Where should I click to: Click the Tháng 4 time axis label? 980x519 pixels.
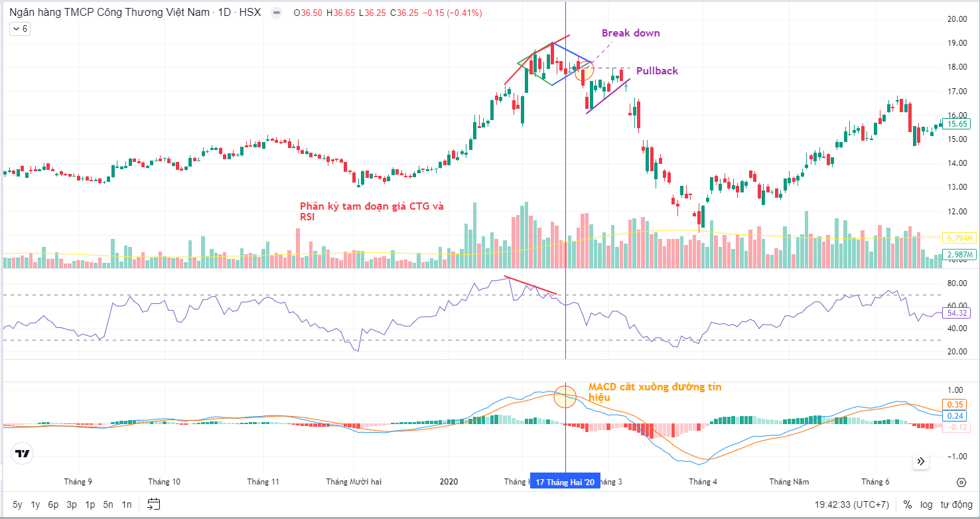pyautogui.click(x=703, y=482)
